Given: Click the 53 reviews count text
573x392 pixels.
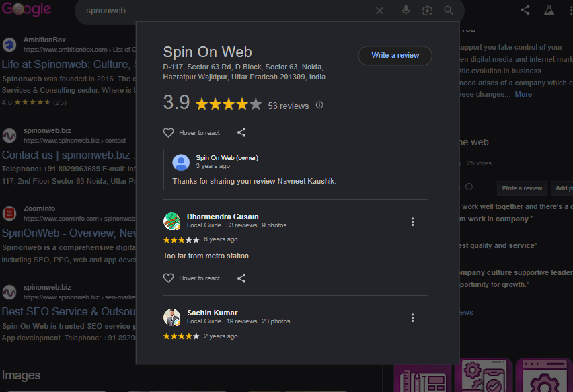Looking at the screenshot, I should point(289,106).
